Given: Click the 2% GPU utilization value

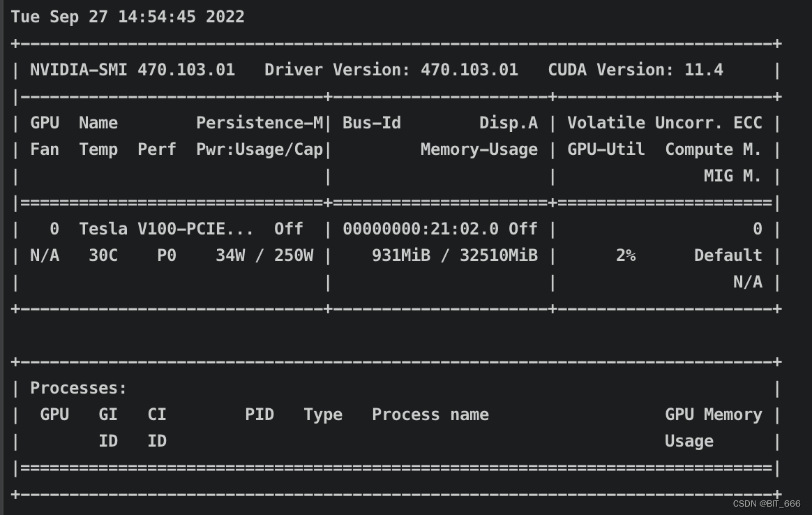Looking at the screenshot, I should click(626, 255).
